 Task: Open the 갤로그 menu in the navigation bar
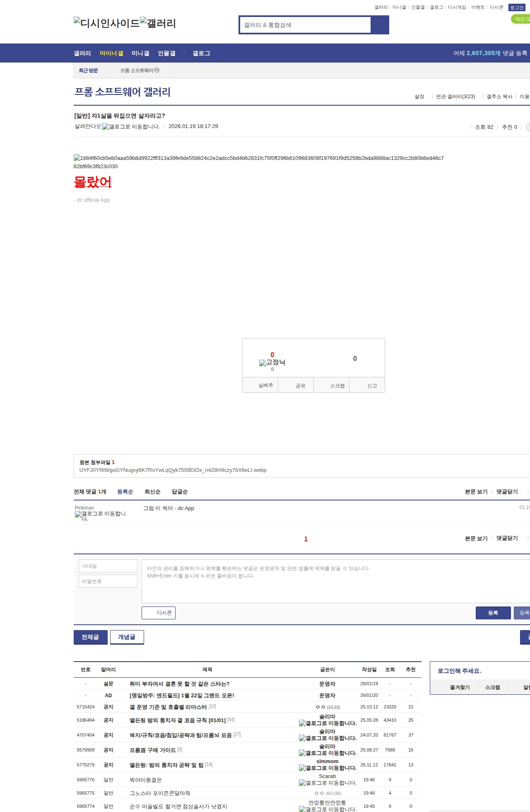[x=201, y=53]
